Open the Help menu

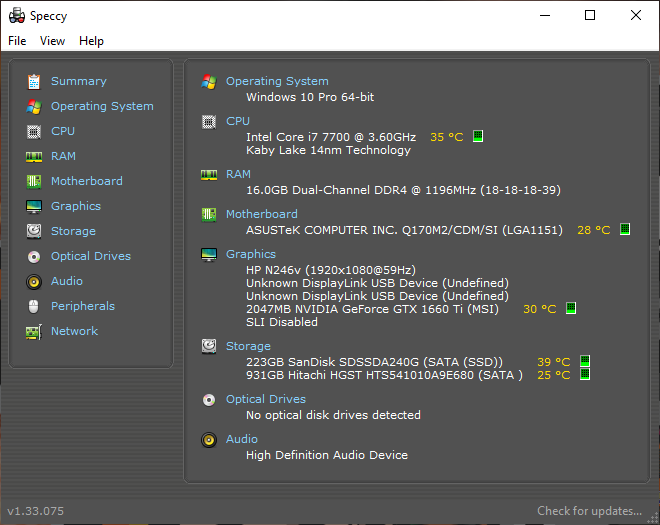91,41
